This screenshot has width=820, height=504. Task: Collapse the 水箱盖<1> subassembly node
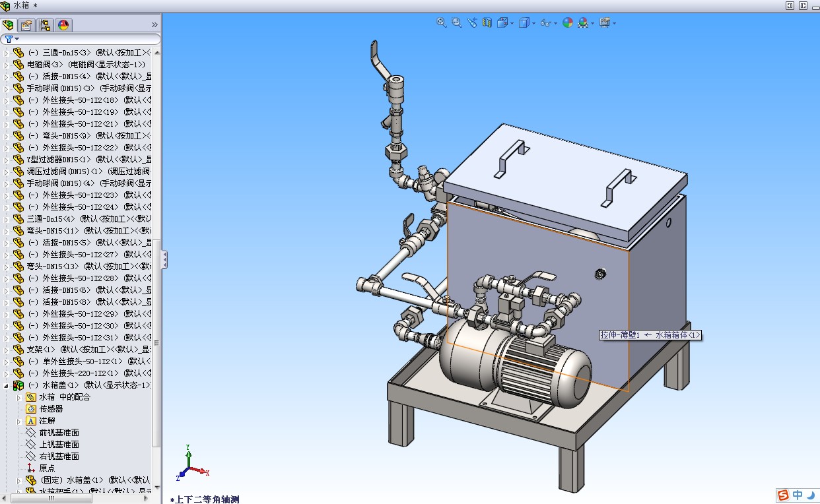point(7,385)
